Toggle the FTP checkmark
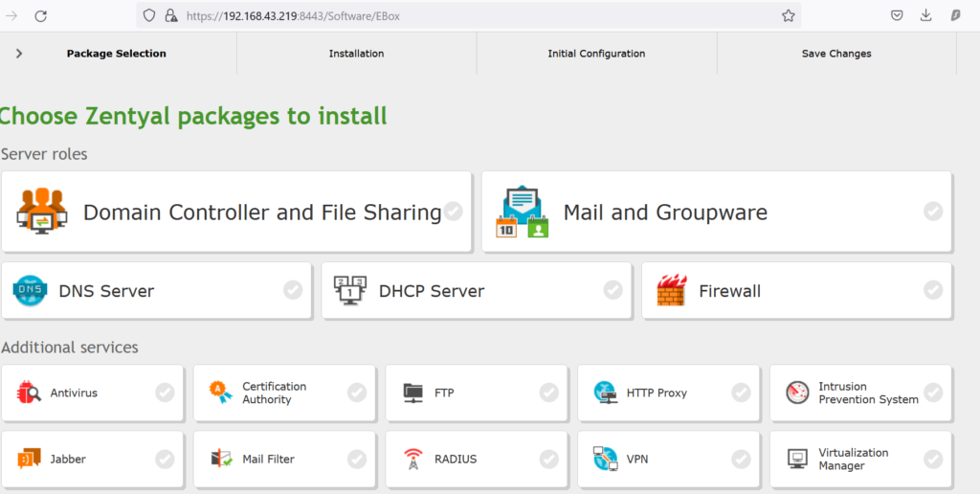 point(549,393)
